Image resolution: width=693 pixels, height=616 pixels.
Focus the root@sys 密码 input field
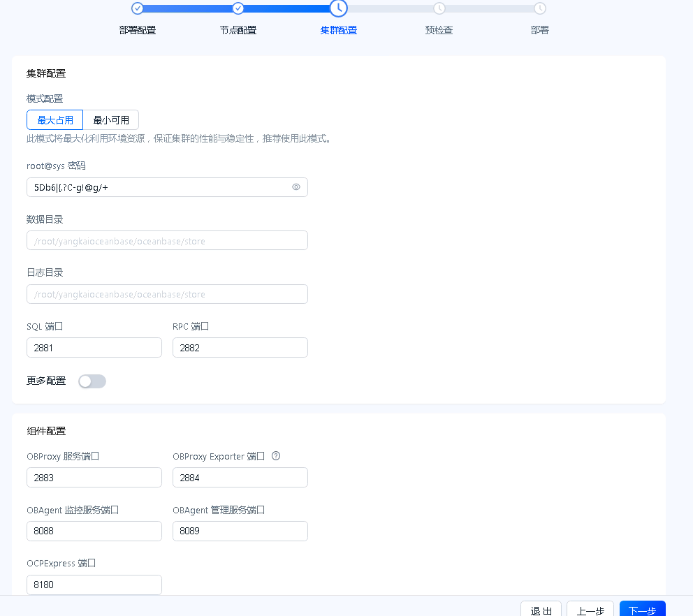pos(167,187)
